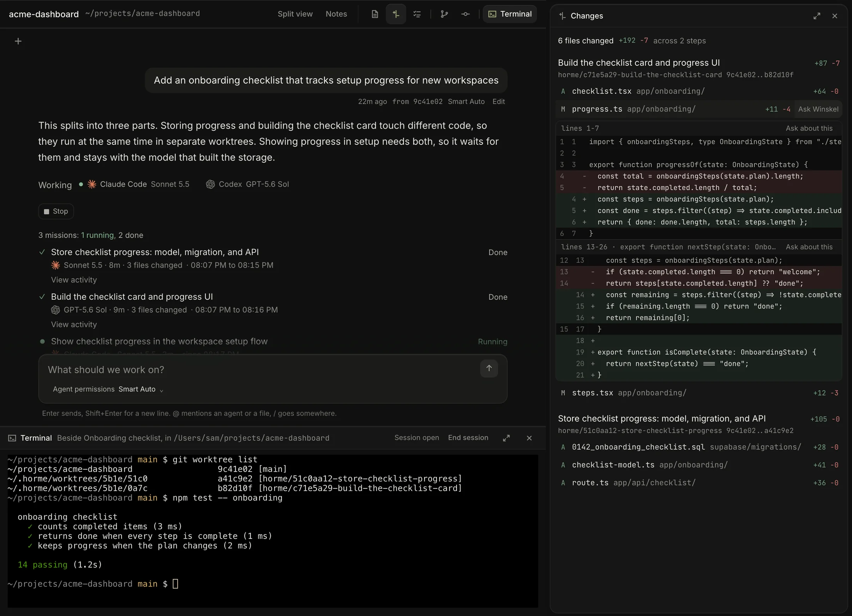This screenshot has height=616, width=852.
Task: Click the '14 passing' terminal output
Action: coord(43,565)
